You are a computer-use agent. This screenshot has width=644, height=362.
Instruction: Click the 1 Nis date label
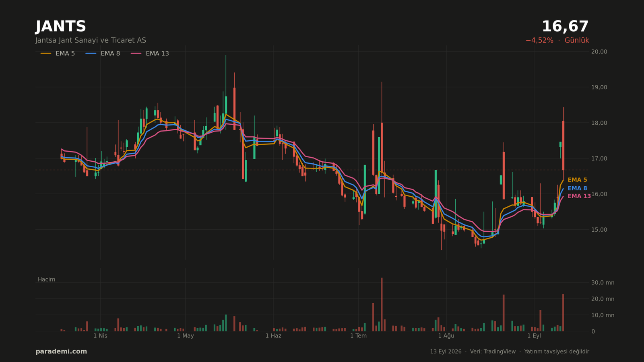tap(100, 336)
